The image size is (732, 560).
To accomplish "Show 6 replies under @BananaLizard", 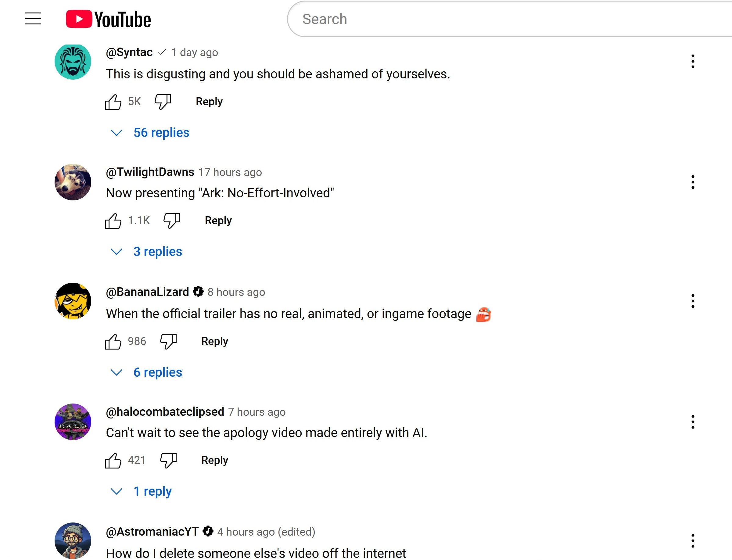I will coord(157,372).
